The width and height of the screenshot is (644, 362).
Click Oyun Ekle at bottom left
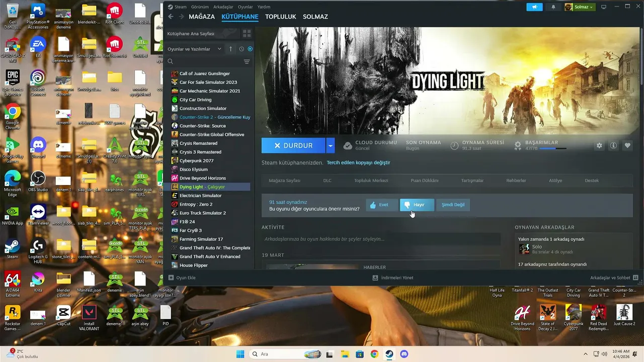pyautogui.click(x=182, y=278)
